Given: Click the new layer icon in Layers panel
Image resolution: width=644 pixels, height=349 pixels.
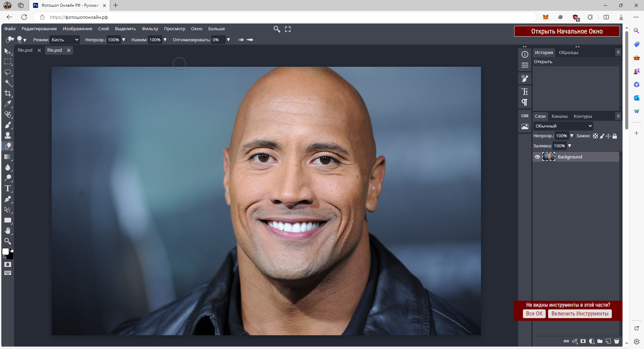Looking at the screenshot, I should [x=608, y=341].
